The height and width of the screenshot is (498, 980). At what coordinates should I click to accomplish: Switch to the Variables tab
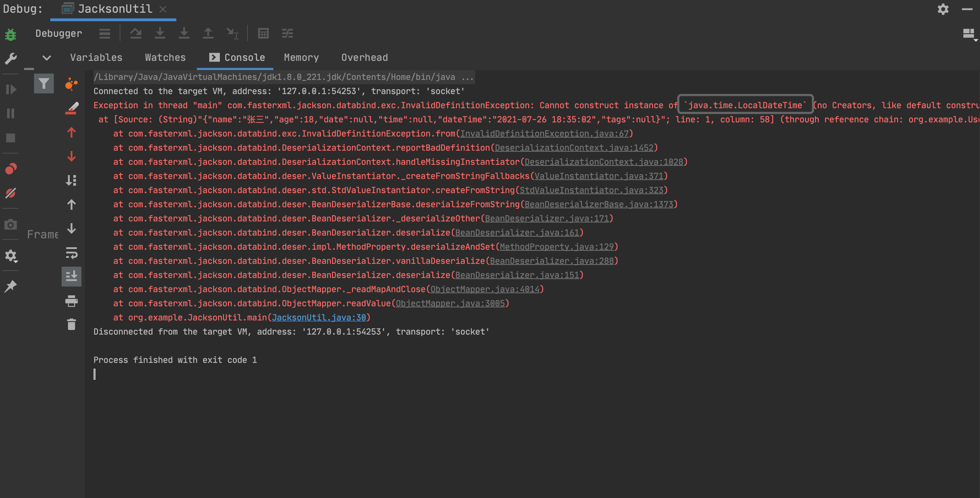tap(96, 58)
